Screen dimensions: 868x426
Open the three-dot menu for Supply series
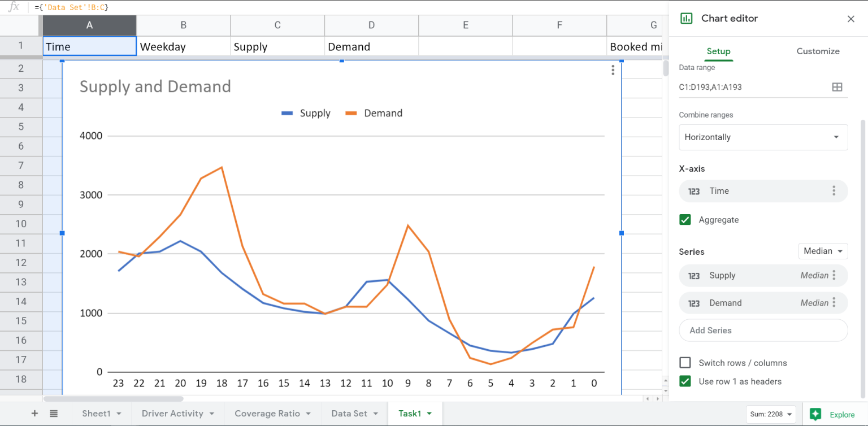click(x=835, y=275)
